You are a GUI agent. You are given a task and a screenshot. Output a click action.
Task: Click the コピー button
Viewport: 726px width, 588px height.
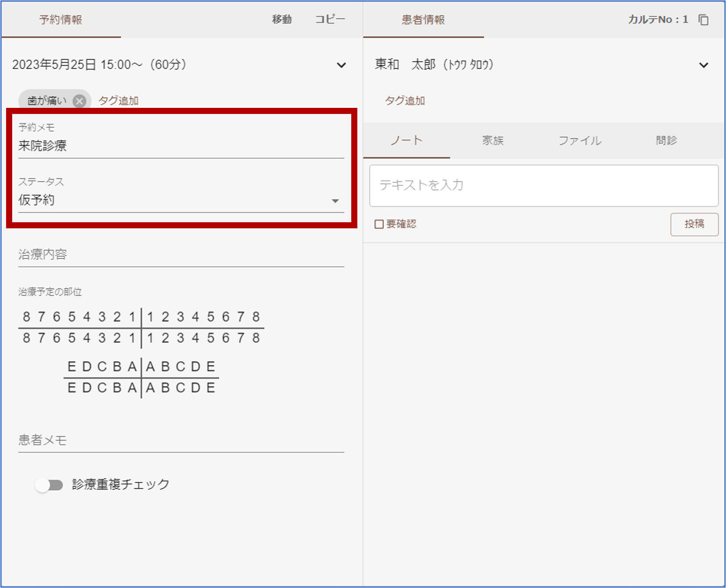click(330, 20)
